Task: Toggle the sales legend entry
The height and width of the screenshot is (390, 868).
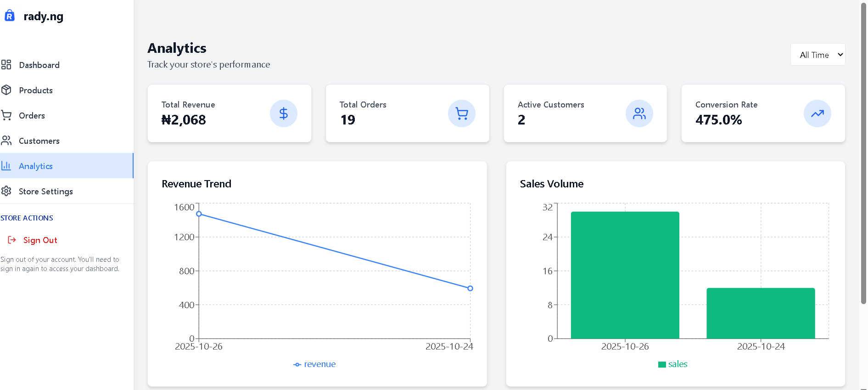Action: click(672, 364)
